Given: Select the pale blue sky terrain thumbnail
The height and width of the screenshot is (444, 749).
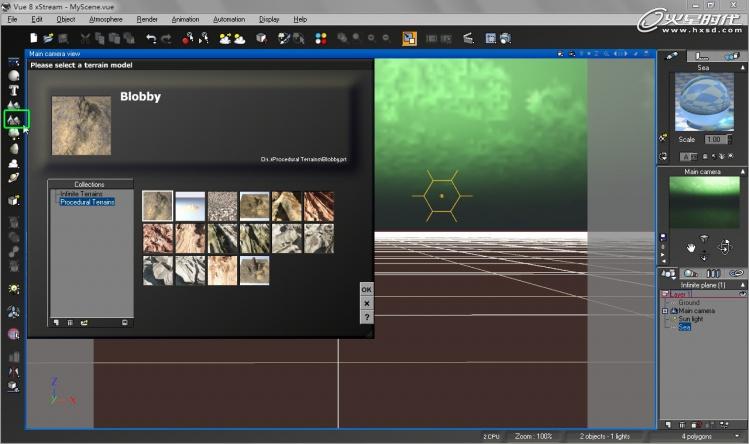Looking at the screenshot, I should 190,206.
